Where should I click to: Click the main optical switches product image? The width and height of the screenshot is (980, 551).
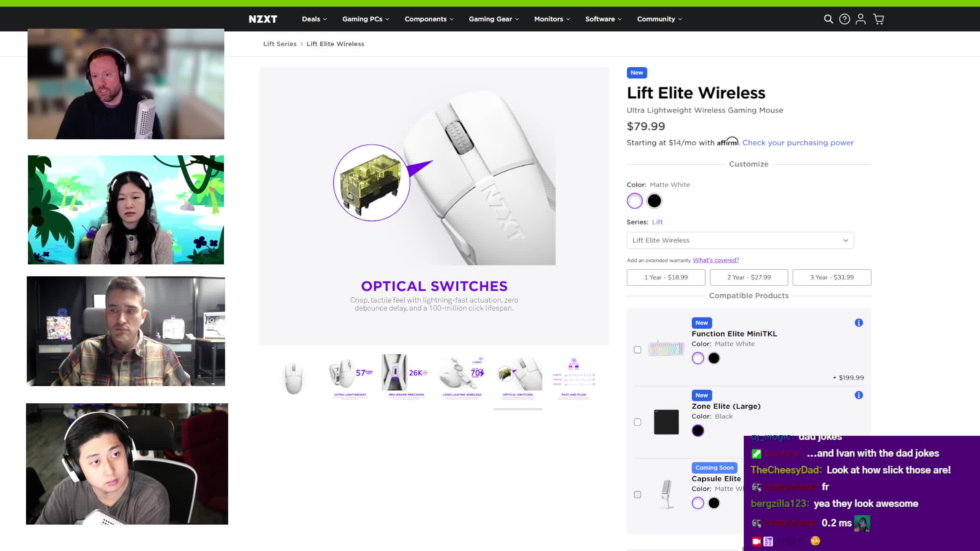coord(434,206)
